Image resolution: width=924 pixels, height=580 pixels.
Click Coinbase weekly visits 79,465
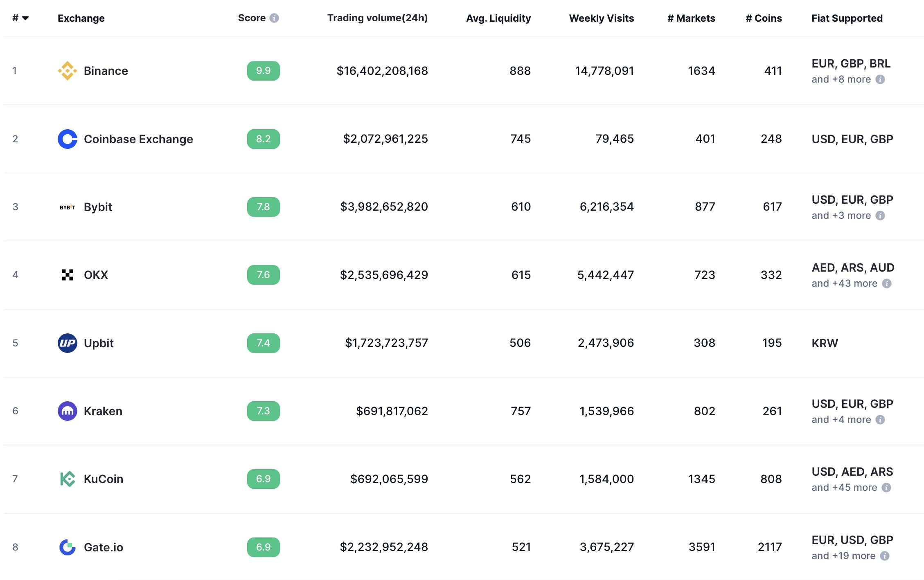tap(615, 139)
